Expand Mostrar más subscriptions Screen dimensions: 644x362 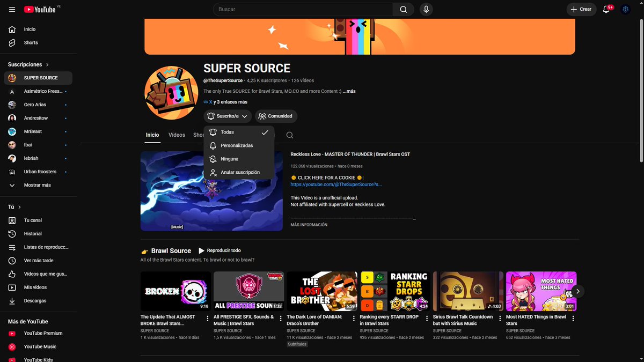pos(38,185)
